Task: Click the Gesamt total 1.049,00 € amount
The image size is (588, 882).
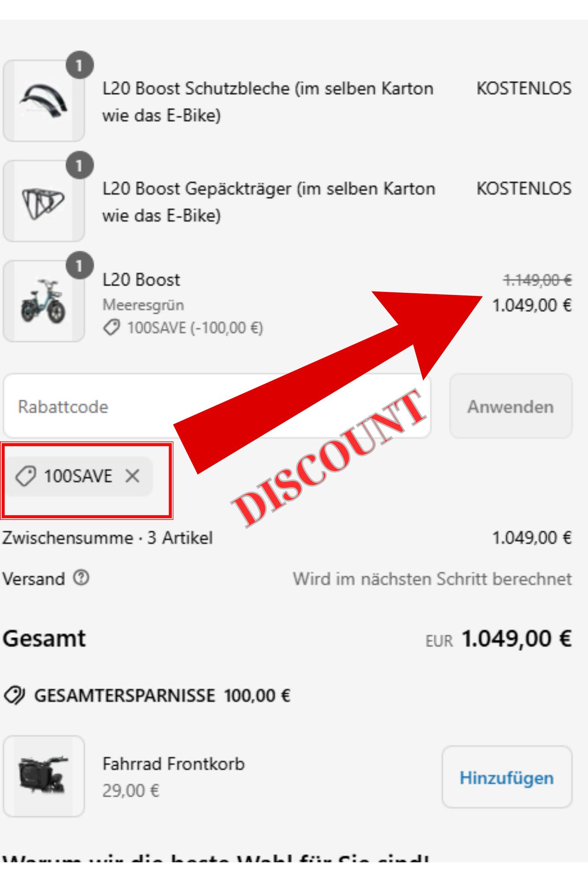Action: tap(517, 638)
